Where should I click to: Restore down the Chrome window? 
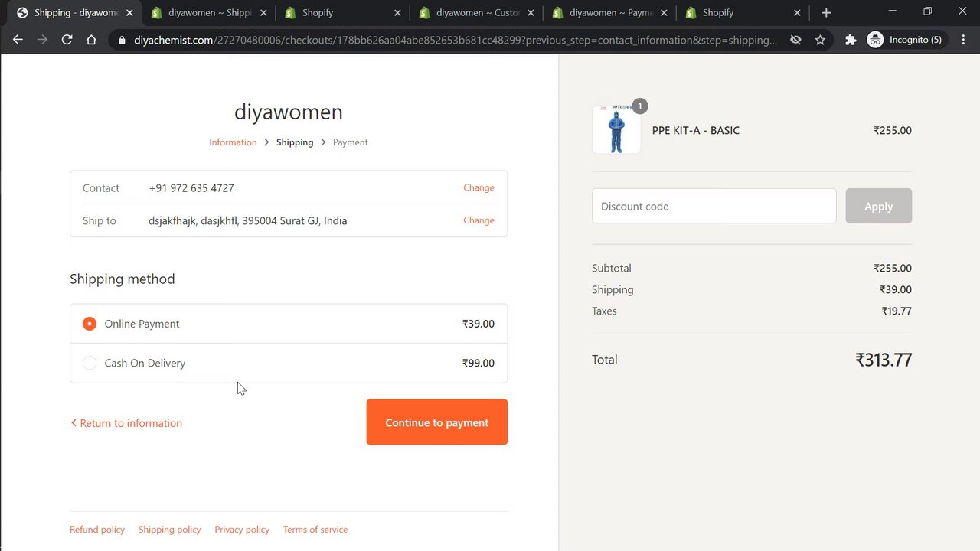[x=927, y=11]
